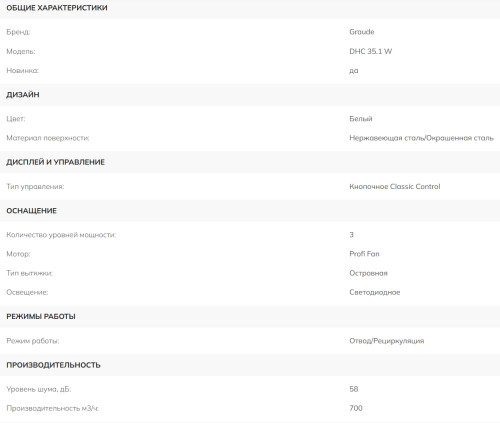This screenshot has height=423, width=500.
Task: Click the ОСНАЩЕНИЕ section header
Action: coord(31,211)
